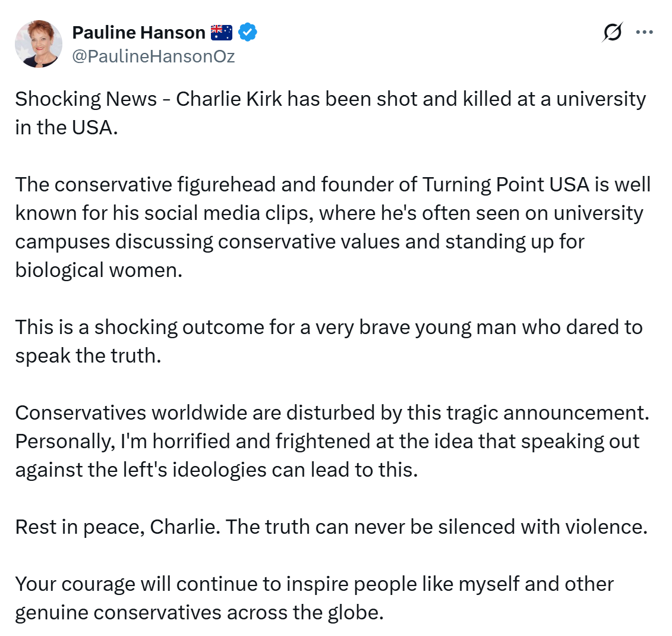The height and width of the screenshot is (636, 672).
Task: Click the blue verified badge
Action: (248, 32)
